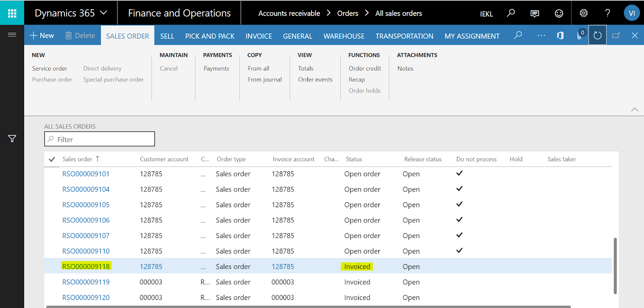The width and height of the screenshot is (644, 308).
Task: Click Order credit under FUNCTIONS
Action: (365, 69)
